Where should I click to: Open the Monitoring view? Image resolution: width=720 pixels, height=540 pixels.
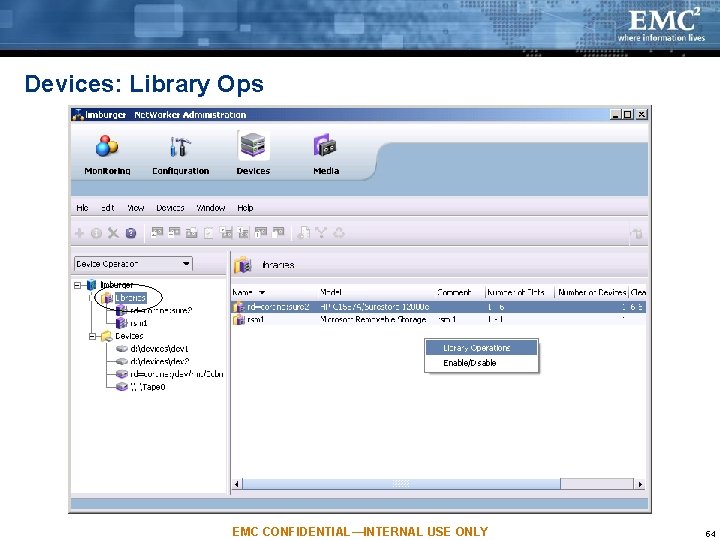[x=107, y=155]
